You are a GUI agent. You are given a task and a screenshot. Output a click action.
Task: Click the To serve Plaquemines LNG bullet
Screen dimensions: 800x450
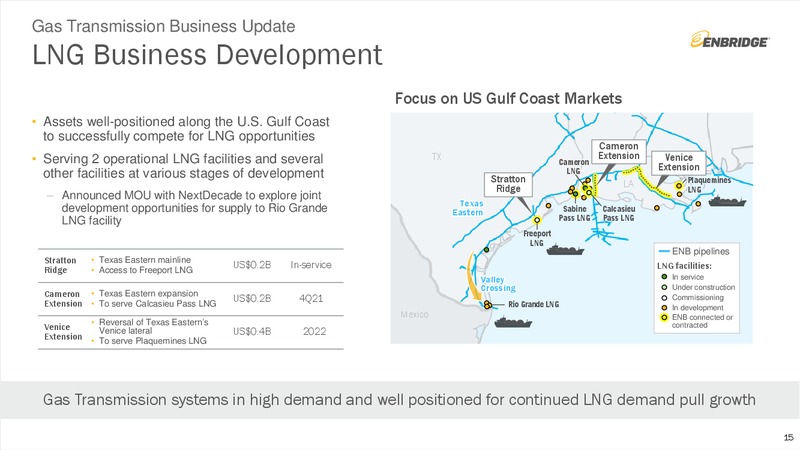click(x=153, y=341)
